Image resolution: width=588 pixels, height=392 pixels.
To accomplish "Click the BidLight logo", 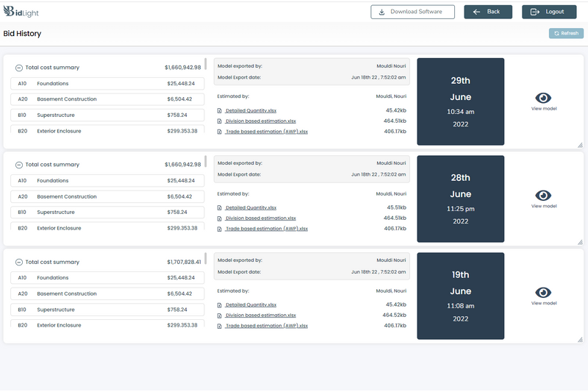I will 21,12.
